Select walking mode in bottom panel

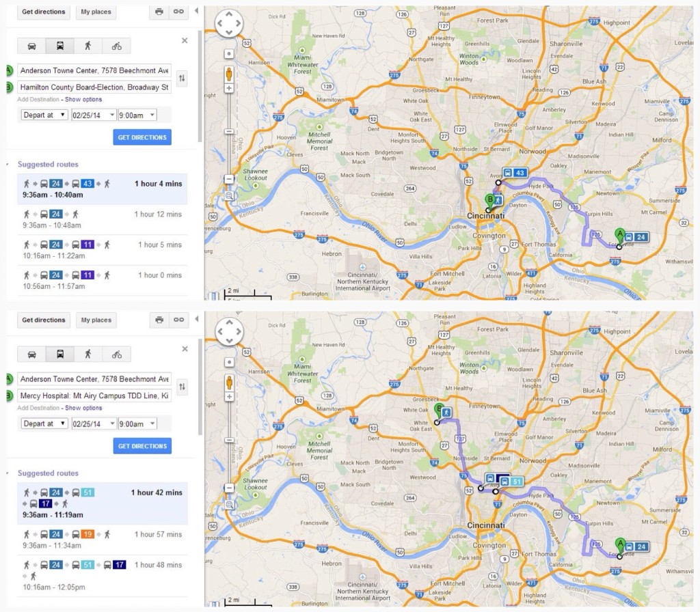88,354
